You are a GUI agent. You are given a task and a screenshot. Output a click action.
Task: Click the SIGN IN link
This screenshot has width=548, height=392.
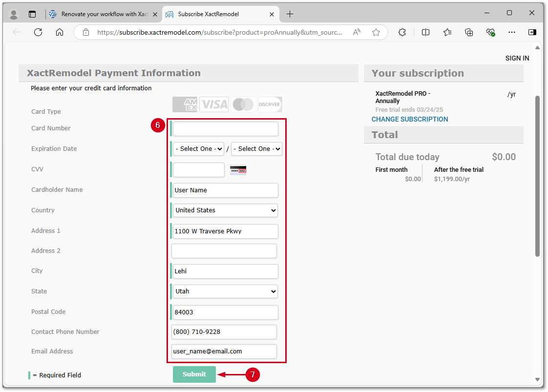pos(517,59)
